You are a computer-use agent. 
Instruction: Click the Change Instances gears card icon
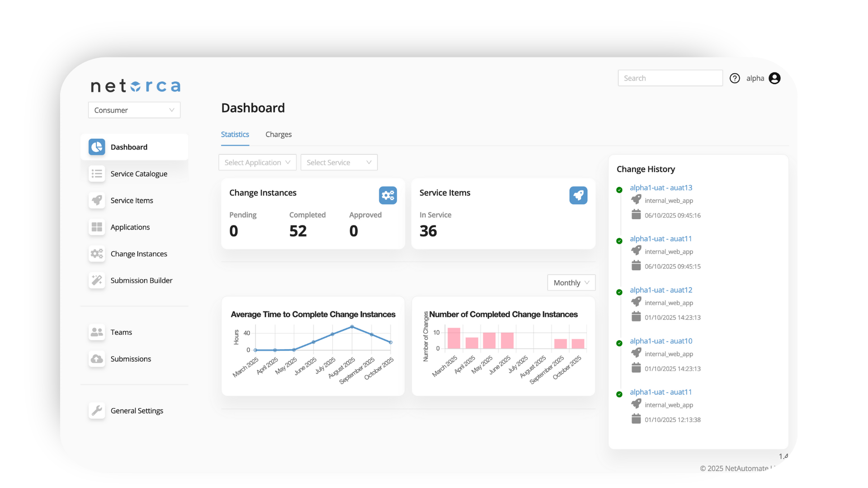[x=387, y=195]
